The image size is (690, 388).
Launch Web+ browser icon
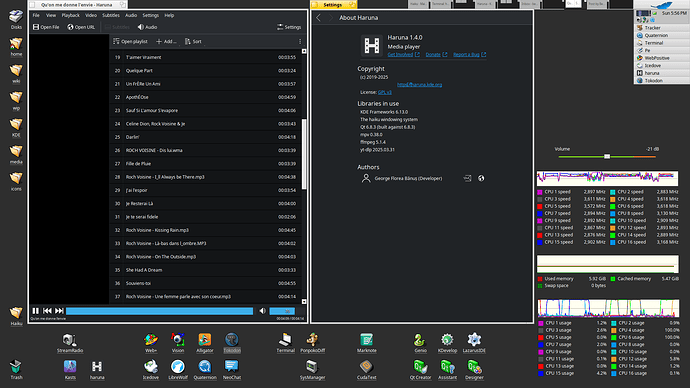click(151, 343)
